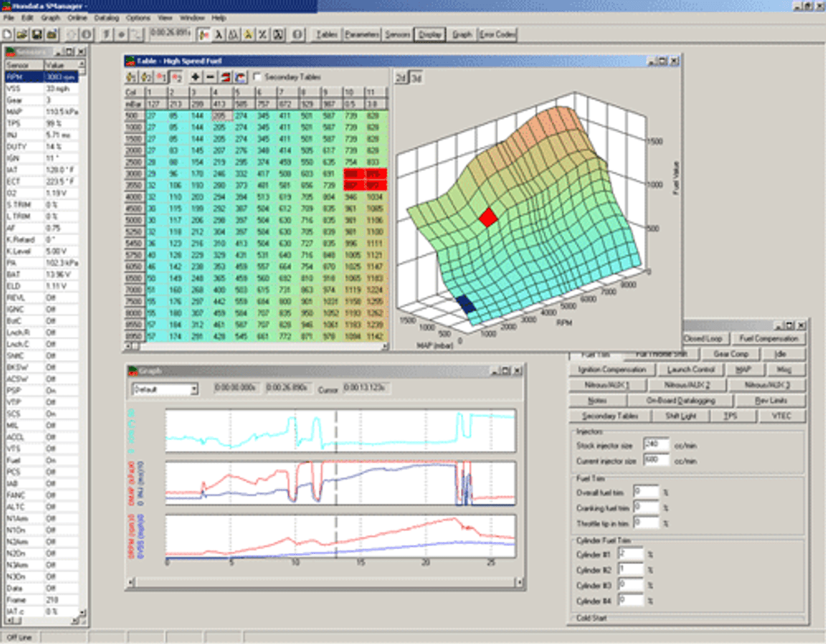Click the fuel table horizontal scrollbar
This screenshot has width=826, height=644.
tap(256, 347)
